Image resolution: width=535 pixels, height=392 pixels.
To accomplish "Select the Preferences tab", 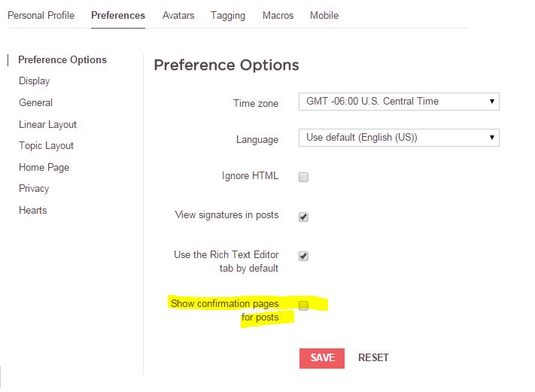I will pyautogui.click(x=118, y=15).
